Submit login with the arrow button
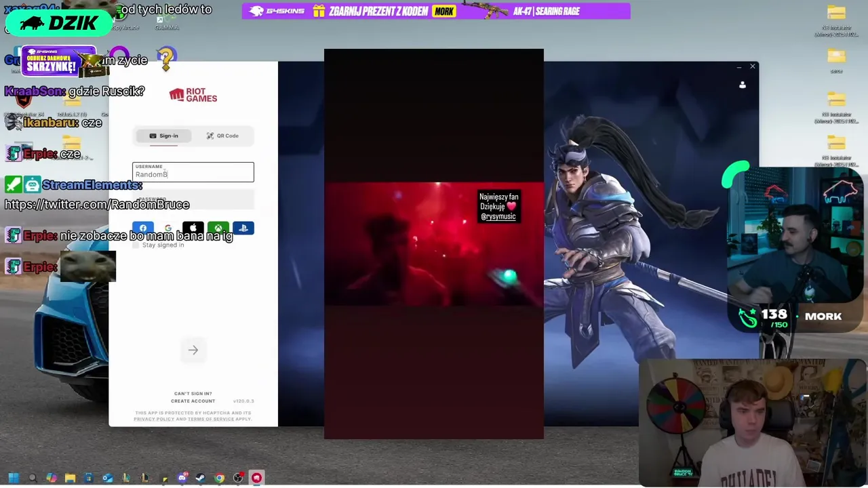This screenshot has height=488, width=868. tap(193, 350)
